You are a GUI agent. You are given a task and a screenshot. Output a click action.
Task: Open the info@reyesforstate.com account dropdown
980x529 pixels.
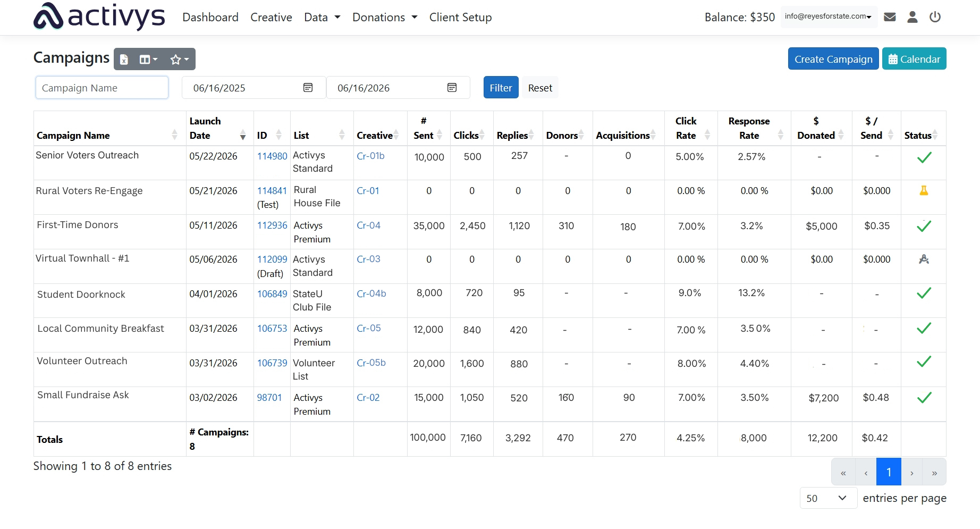click(x=829, y=16)
